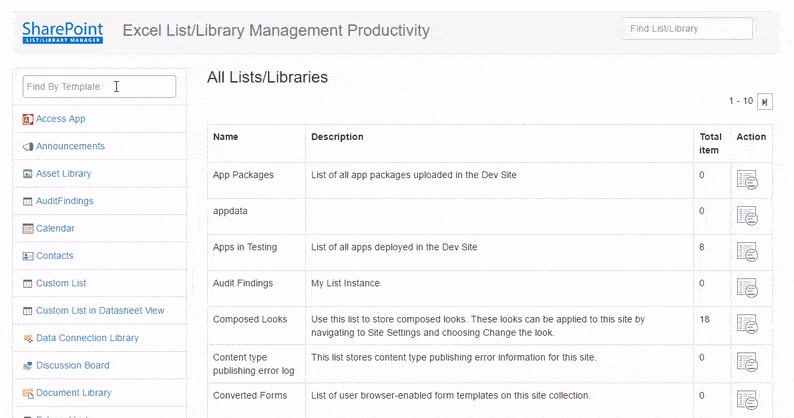
Task: Select Custom List in Datasheet View link
Action: pyautogui.click(x=100, y=310)
